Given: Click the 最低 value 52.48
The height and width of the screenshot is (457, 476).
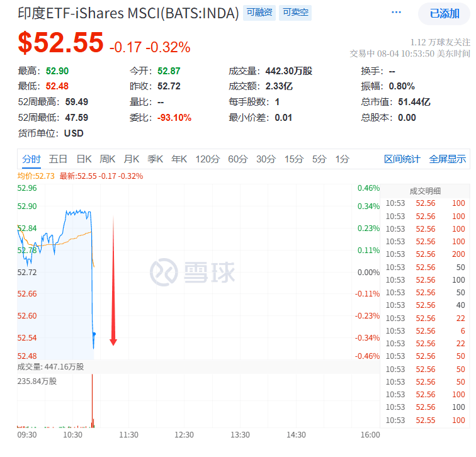Looking at the screenshot, I should point(57,86).
